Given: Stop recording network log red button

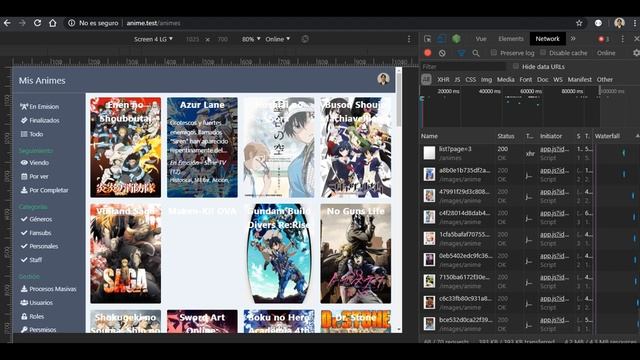Looking at the screenshot, I should 427,53.
